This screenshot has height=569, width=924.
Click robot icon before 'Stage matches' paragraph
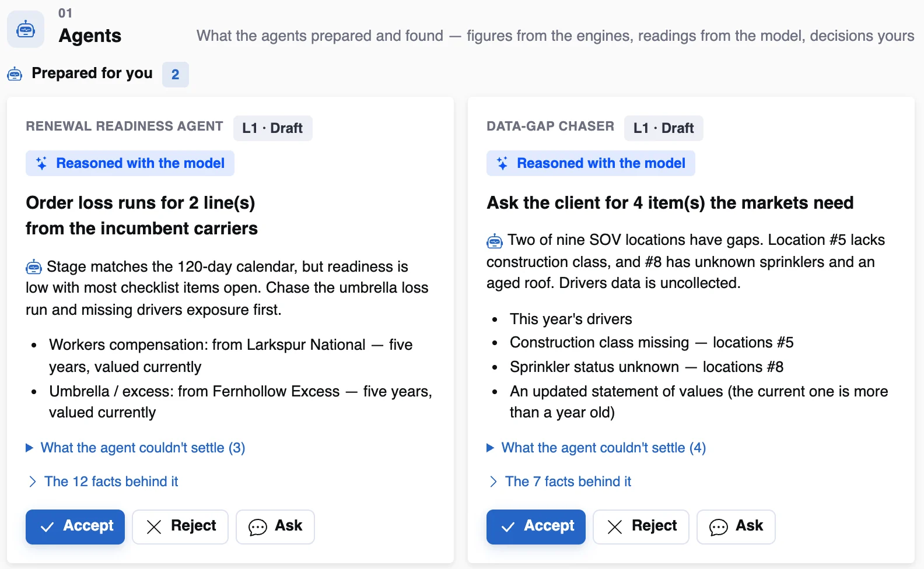[34, 267]
